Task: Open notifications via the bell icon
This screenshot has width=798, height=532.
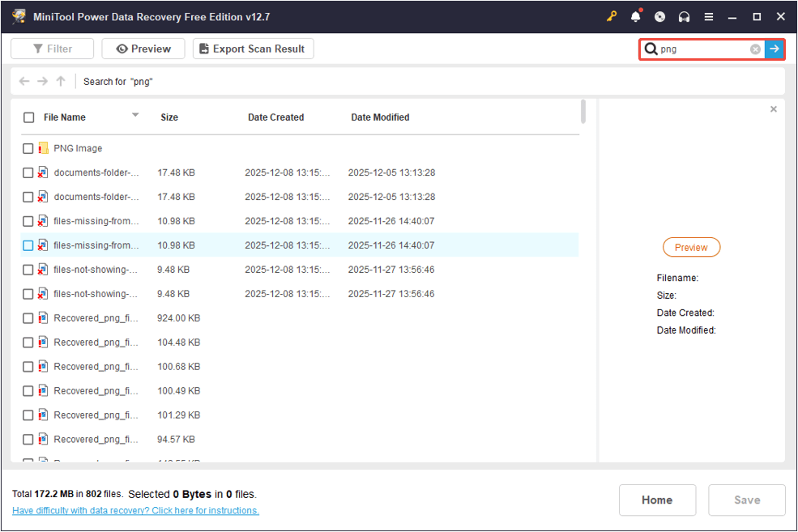Action: pyautogui.click(x=634, y=16)
